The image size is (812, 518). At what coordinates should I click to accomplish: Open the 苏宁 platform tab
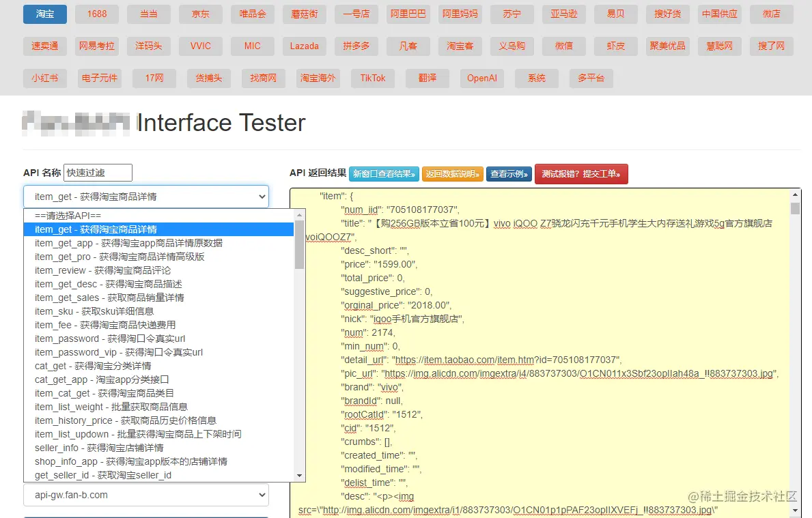(x=512, y=14)
